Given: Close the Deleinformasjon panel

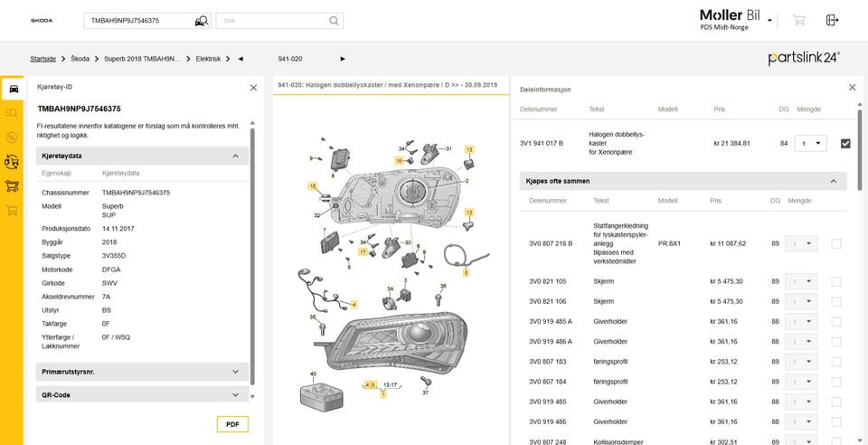Looking at the screenshot, I should pos(853,87).
